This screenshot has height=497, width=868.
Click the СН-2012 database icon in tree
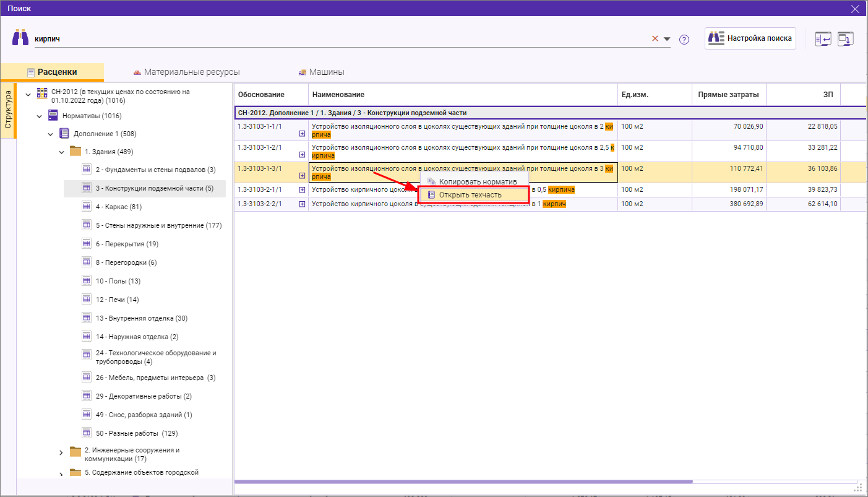tap(42, 93)
